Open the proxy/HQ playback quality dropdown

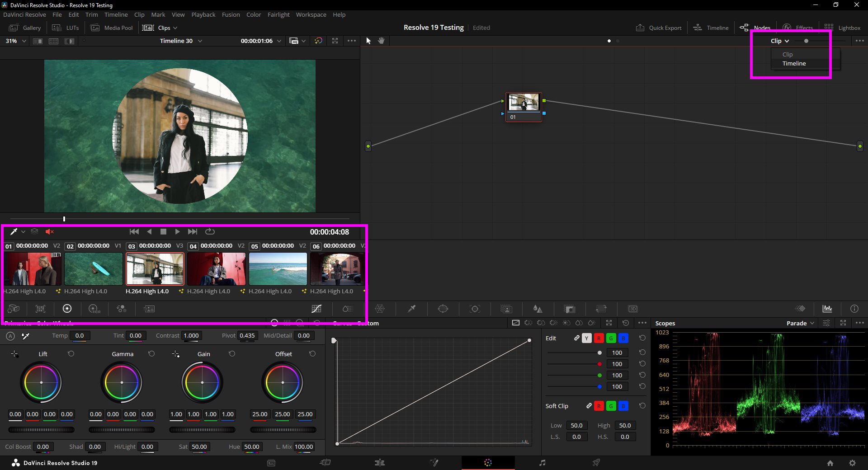point(297,41)
